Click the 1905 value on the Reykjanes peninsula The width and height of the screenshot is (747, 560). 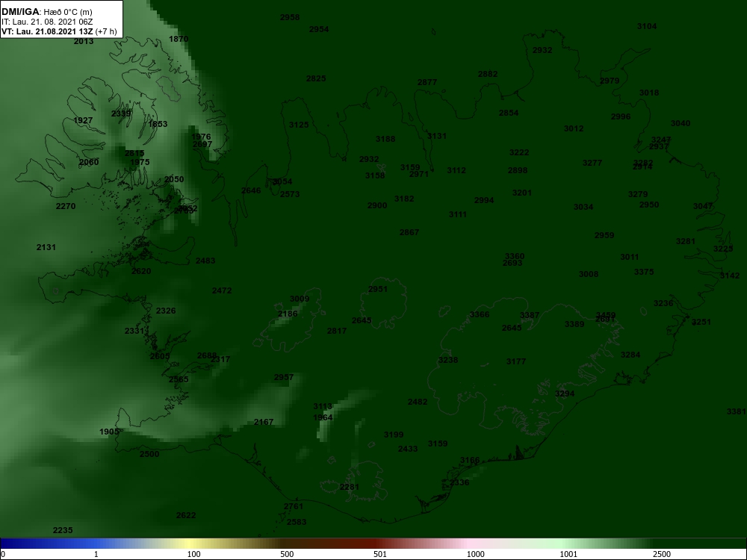pyautogui.click(x=109, y=432)
